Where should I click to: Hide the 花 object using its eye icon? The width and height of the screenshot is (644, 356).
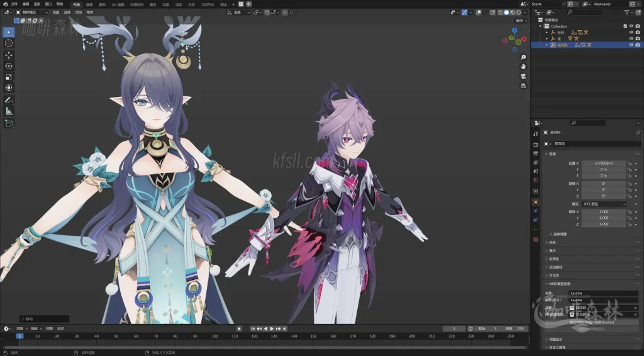pos(631,38)
